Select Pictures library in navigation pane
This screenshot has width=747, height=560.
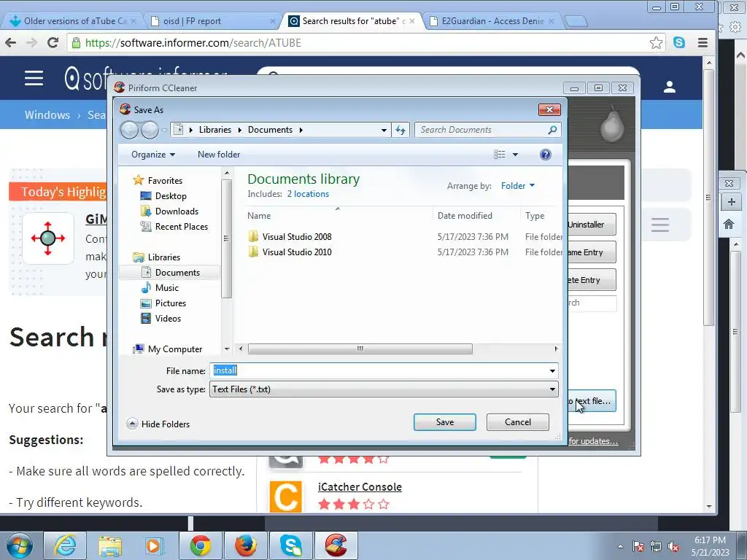[x=170, y=303]
